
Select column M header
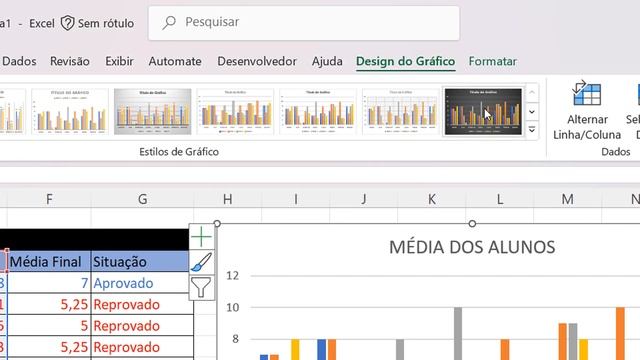click(567, 199)
